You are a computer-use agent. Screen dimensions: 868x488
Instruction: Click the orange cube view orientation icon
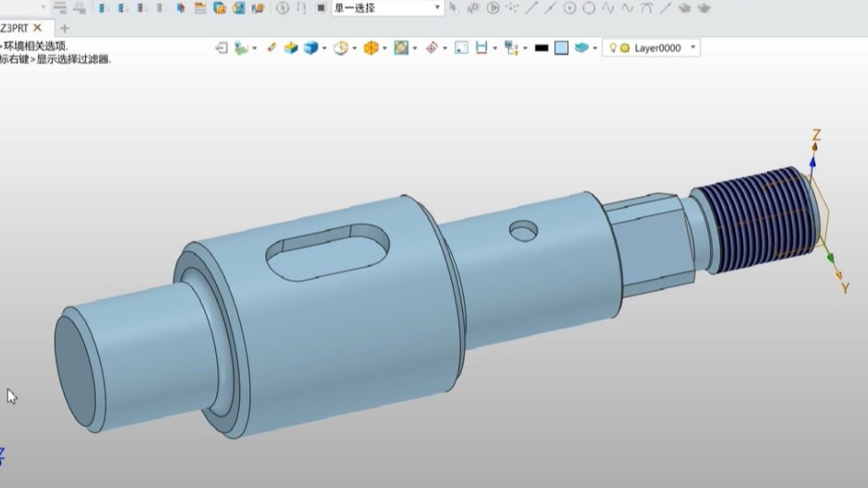coord(371,48)
